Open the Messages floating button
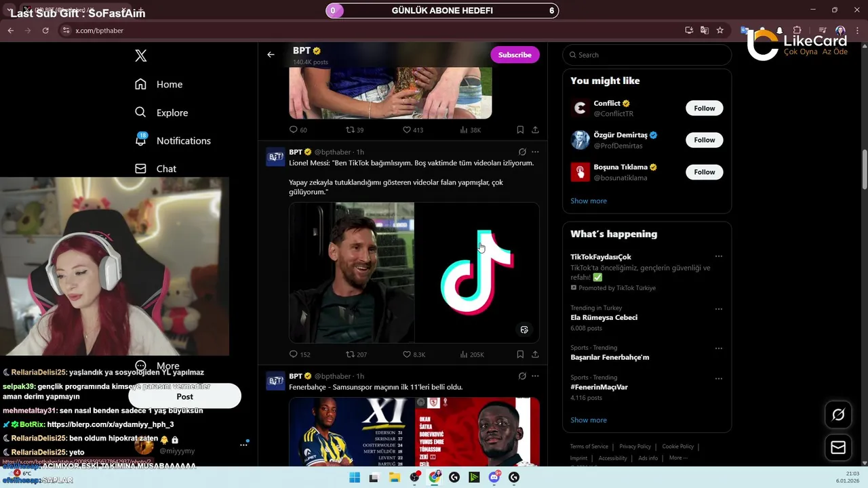 (x=838, y=447)
